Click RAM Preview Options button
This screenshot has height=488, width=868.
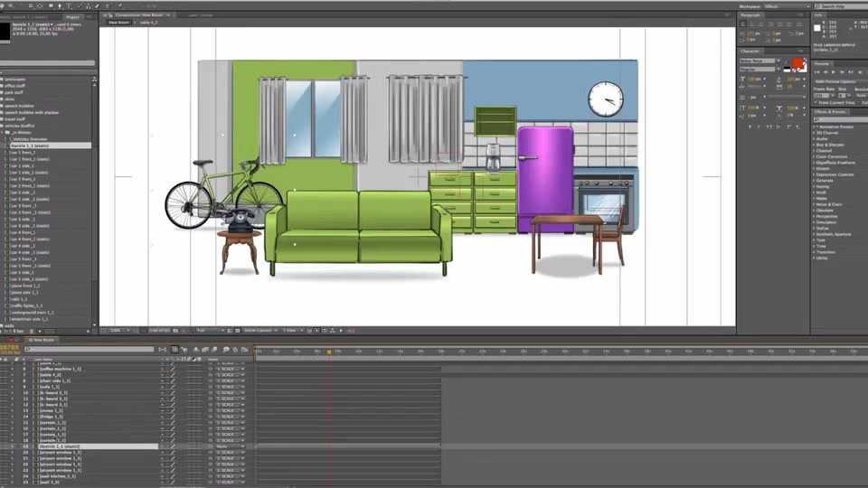click(x=840, y=82)
